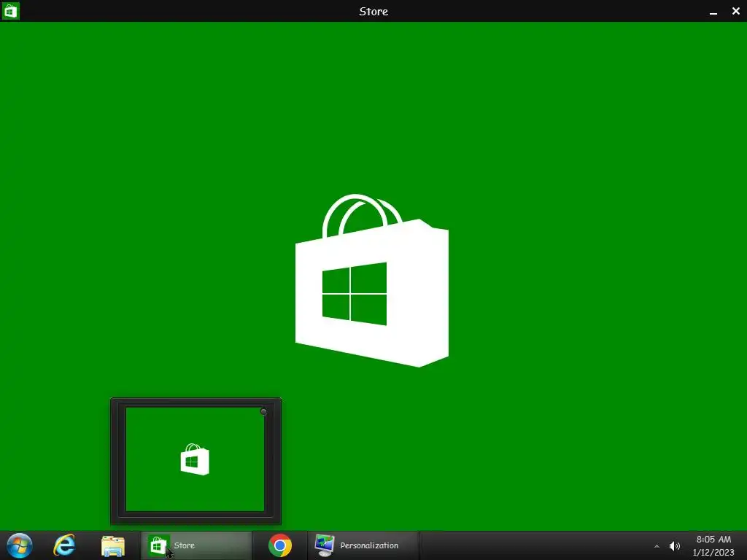Select the Store taskbar button
This screenshot has height=560, width=747.
[x=196, y=545]
